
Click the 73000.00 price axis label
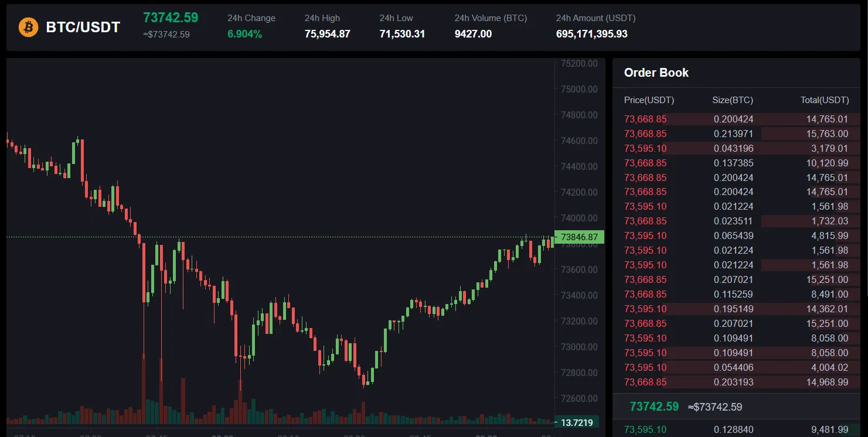579,347
